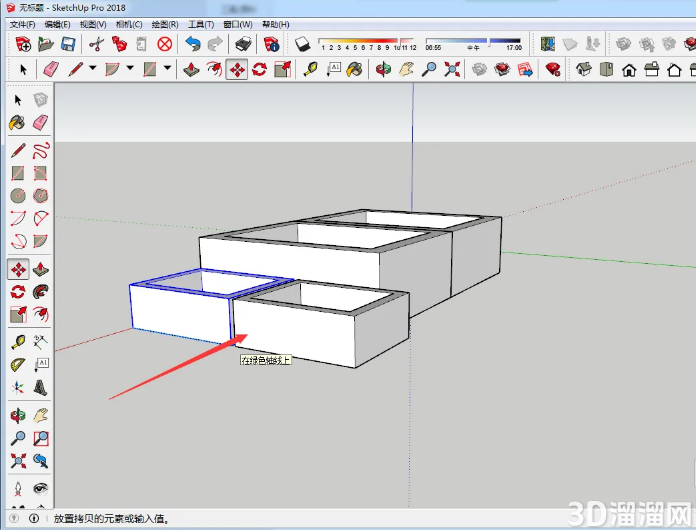Select the Rectangle shape tool in top toolbar
The width and height of the screenshot is (696, 530).
pos(150,70)
